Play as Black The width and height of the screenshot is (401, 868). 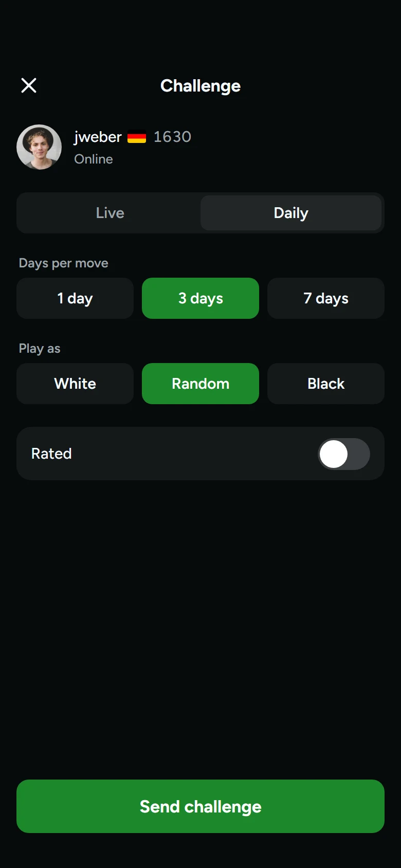[326, 384]
